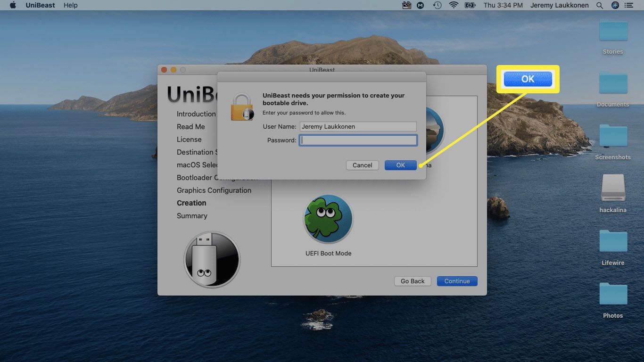Open the Apple menu

click(x=13, y=5)
